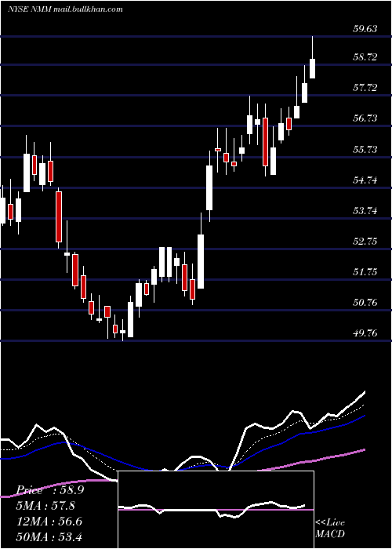Select the 58.72 price axis label
The height and width of the screenshot is (549, 392).
coord(365,56)
